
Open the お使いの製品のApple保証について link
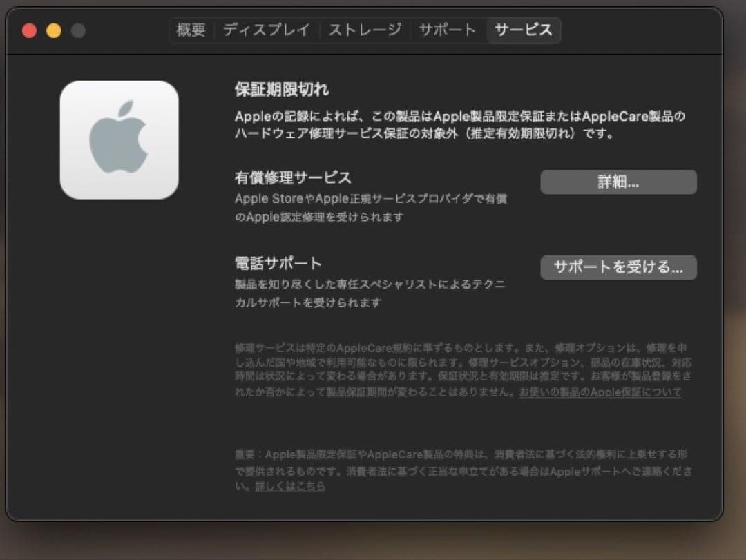pos(600,392)
